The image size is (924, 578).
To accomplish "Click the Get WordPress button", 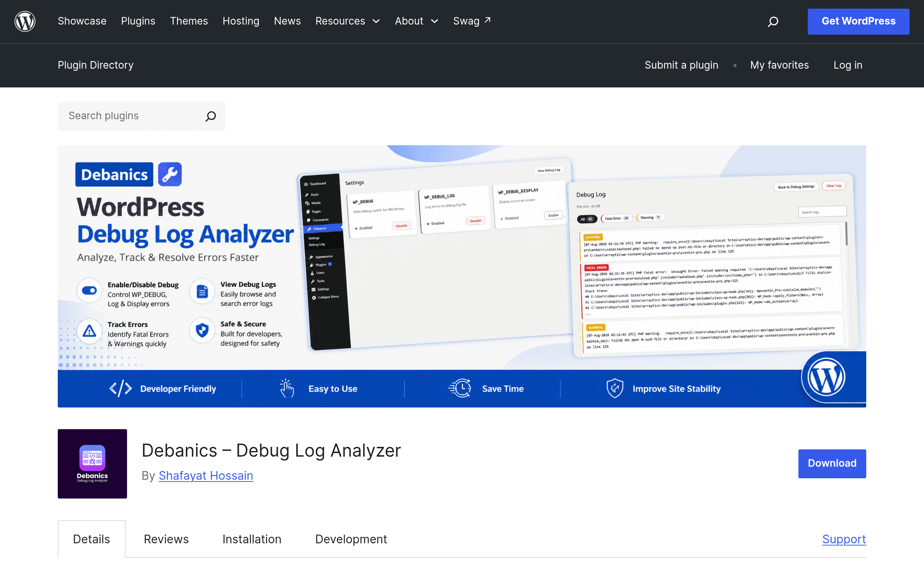I will click(x=858, y=21).
